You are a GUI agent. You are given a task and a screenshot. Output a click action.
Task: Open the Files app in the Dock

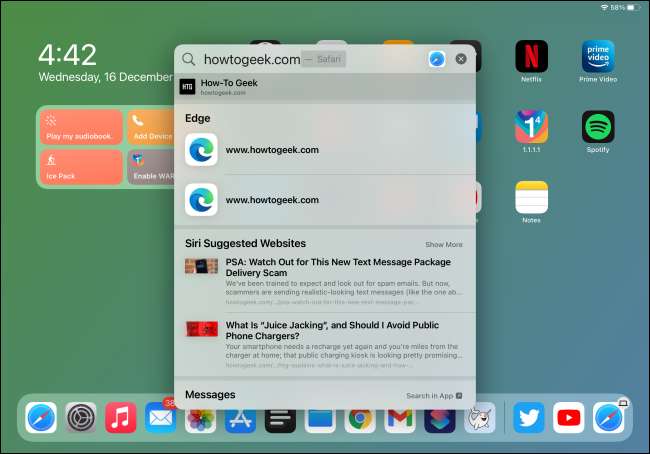pyautogui.click(x=320, y=421)
